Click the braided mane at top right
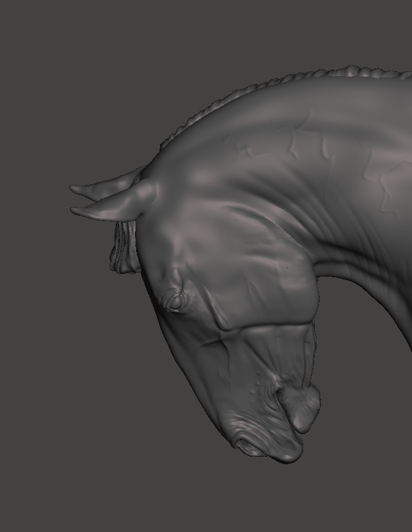412x532 pixels. click(356, 71)
